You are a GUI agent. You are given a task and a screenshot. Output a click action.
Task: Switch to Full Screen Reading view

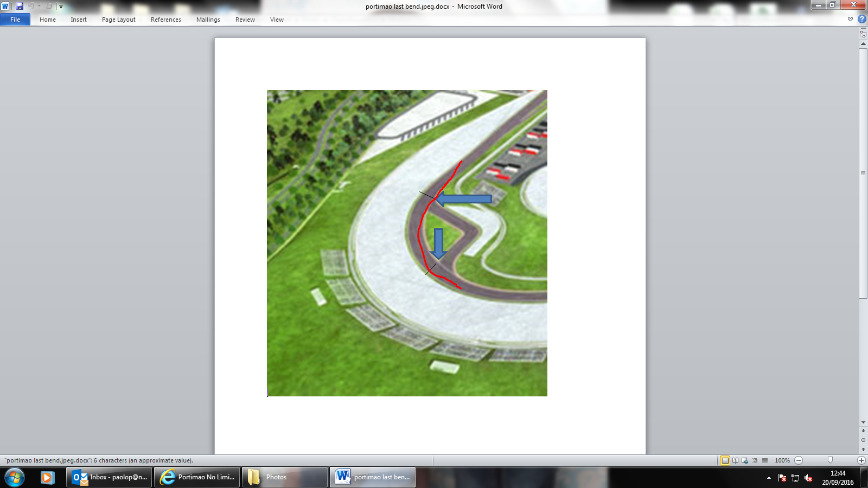pyautogui.click(x=735, y=460)
